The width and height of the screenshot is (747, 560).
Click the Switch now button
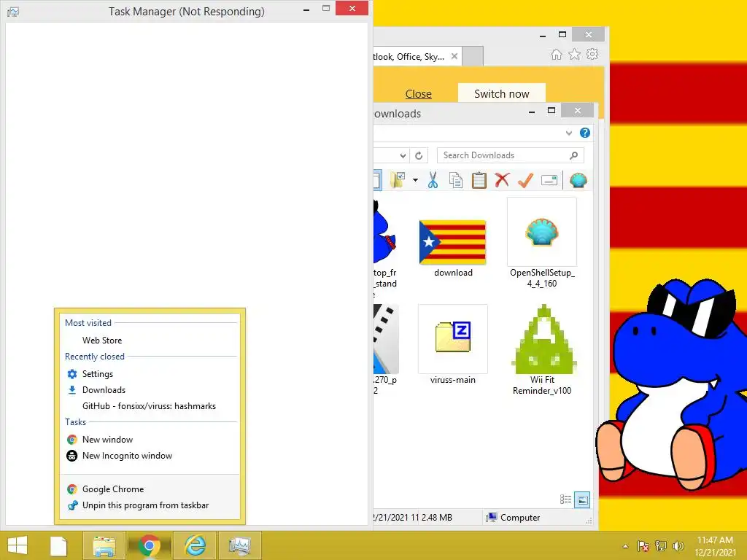502,93
